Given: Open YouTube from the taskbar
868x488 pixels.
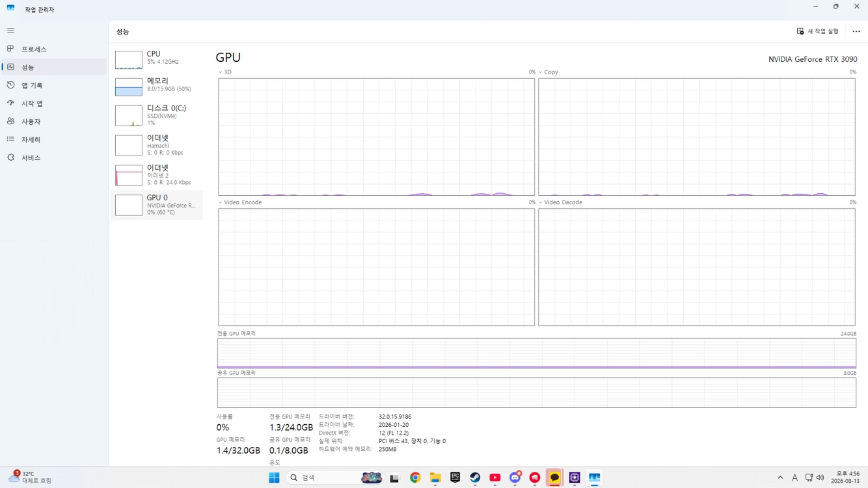Looking at the screenshot, I should [495, 478].
